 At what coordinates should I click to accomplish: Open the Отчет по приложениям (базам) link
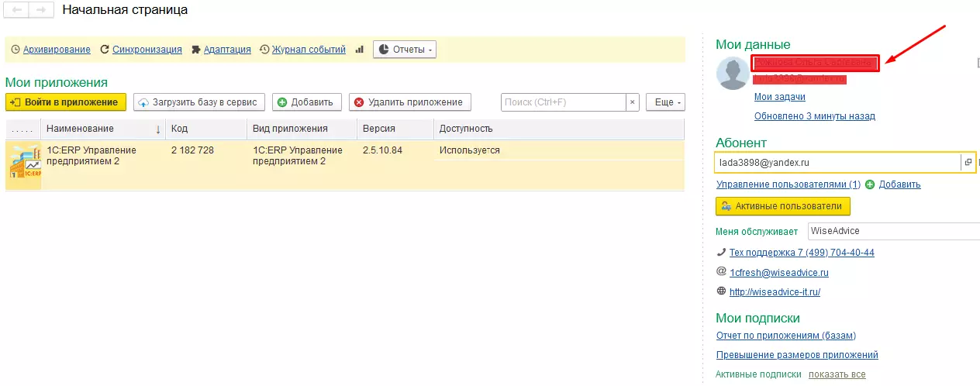786,336
